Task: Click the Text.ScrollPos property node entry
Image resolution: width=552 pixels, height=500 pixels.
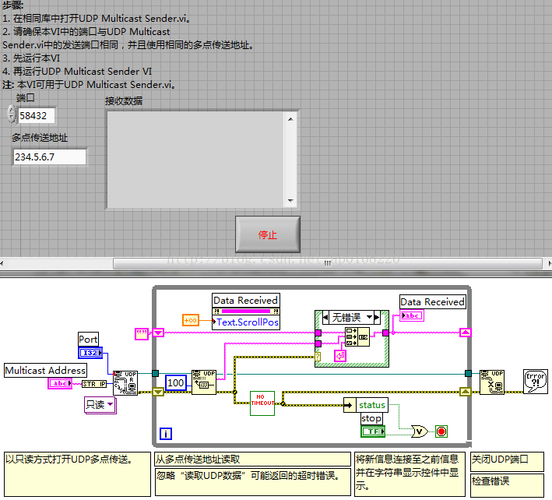Action: 246,322
